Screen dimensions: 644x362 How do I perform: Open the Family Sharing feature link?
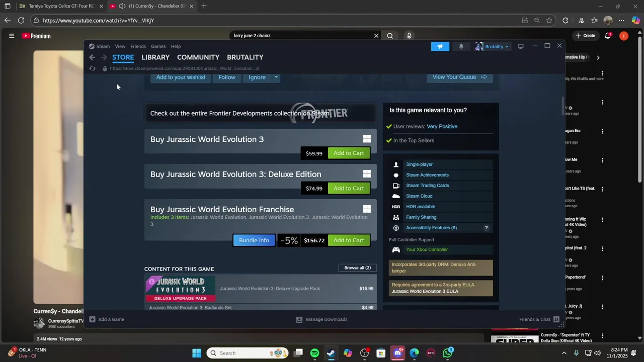click(x=421, y=217)
